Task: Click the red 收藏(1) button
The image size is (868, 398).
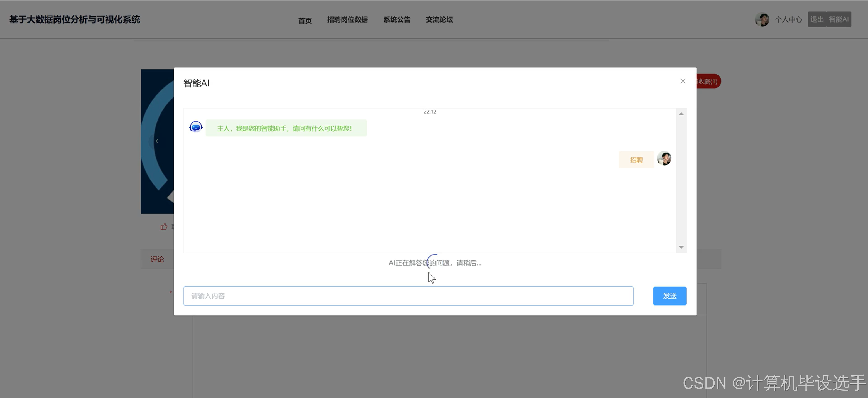Action: coord(708,81)
